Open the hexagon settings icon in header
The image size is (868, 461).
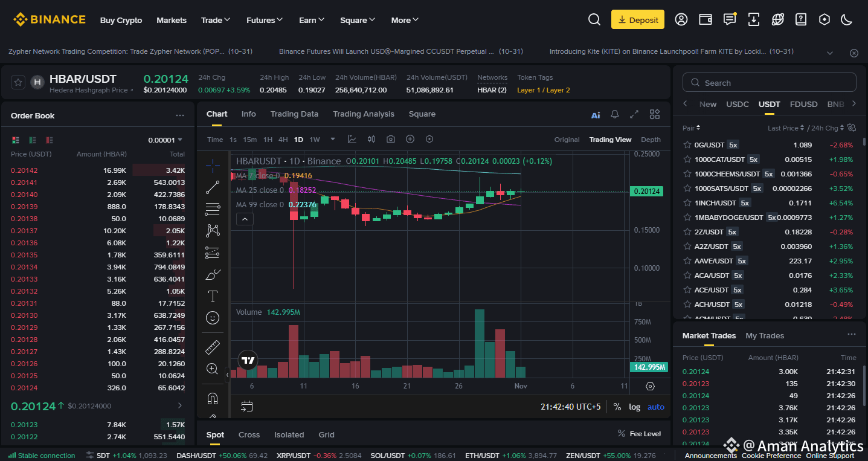[825, 19]
